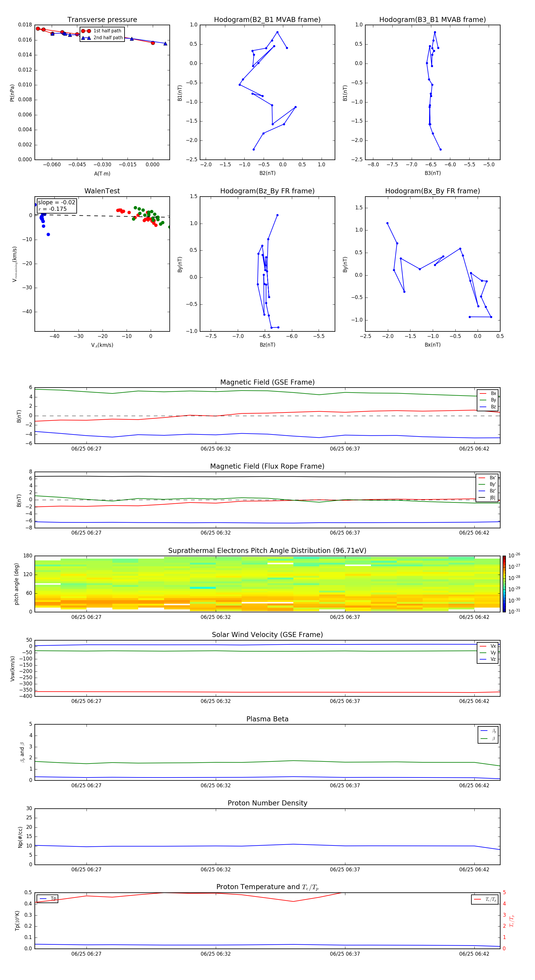Screen dimensions: 535x980
Task: Click the Vz legend entry in velocity plot
Action: [x=488, y=659]
